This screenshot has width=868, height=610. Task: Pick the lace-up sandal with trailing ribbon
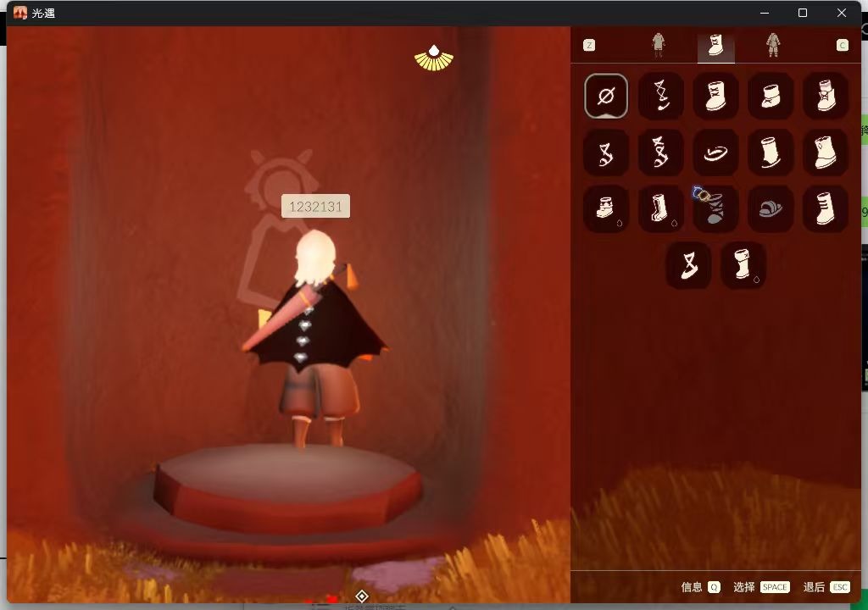pos(660,96)
